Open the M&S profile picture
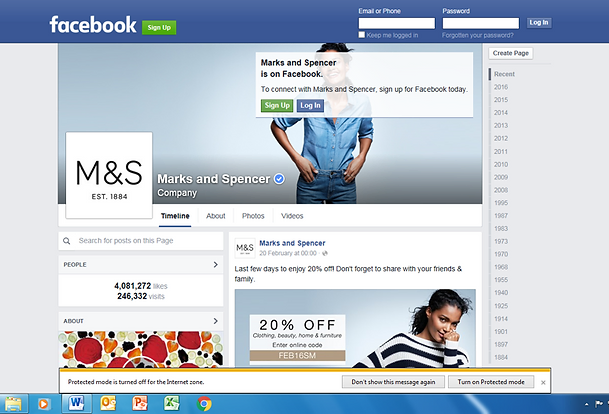The height and width of the screenshot is (414, 609). point(109,175)
